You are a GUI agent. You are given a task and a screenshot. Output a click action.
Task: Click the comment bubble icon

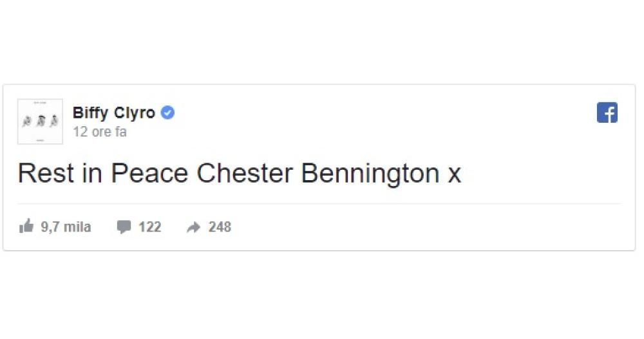click(124, 227)
